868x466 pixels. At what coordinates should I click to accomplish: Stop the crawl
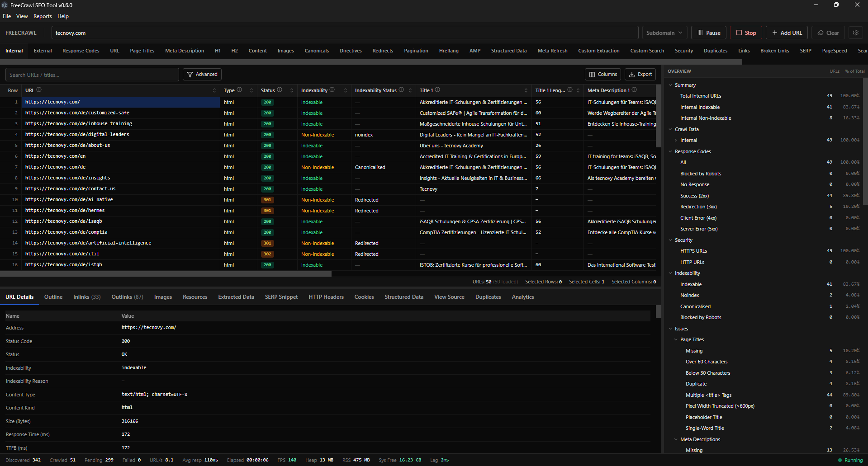746,33
